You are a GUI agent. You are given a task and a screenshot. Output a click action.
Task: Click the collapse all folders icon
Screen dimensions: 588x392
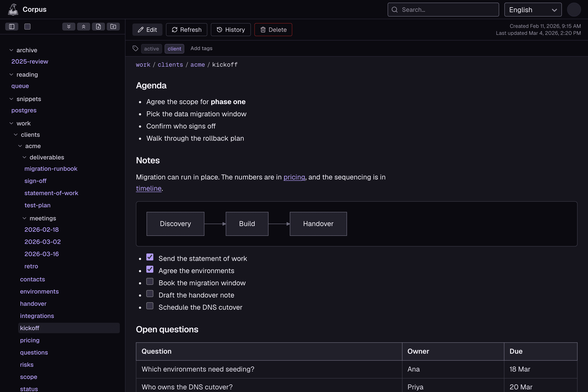83,27
